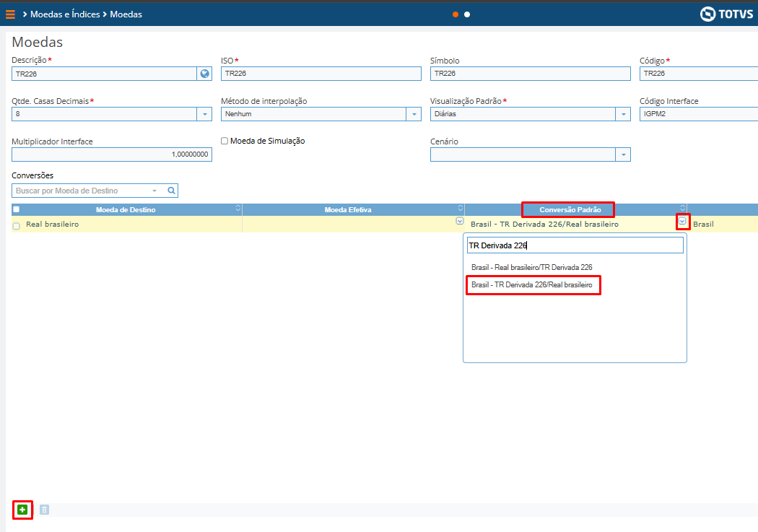Go to Moedas e Índices breadcrumb
This screenshot has height=532, width=758.
65,14
